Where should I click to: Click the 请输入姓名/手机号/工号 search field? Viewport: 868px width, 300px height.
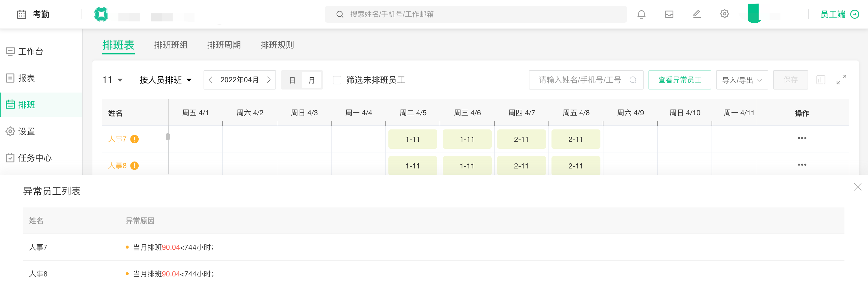(580, 80)
